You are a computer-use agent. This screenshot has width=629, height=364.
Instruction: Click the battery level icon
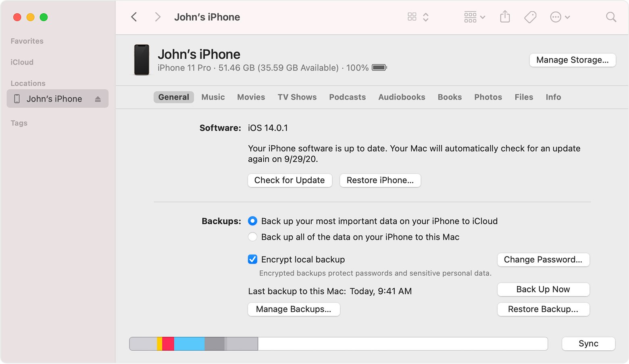pyautogui.click(x=379, y=68)
